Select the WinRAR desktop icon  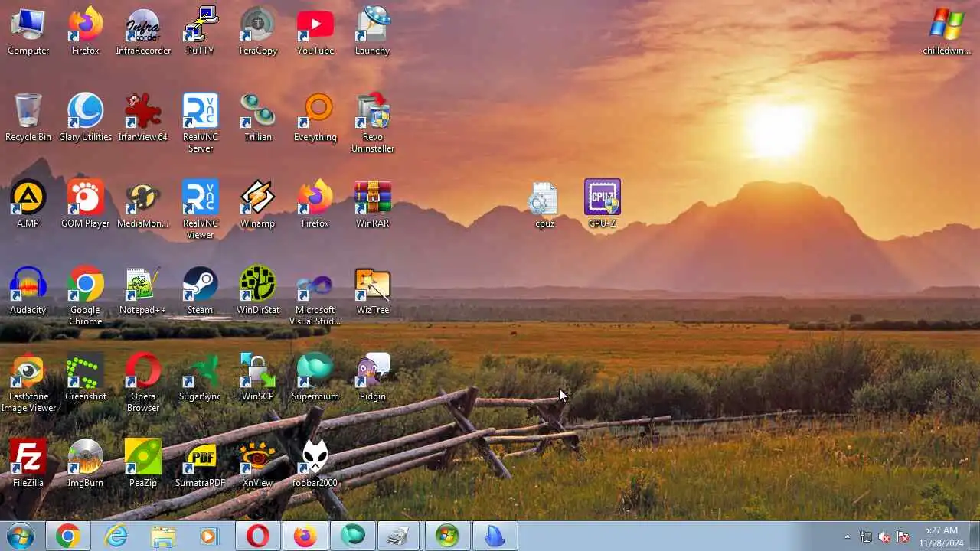pos(373,204)
